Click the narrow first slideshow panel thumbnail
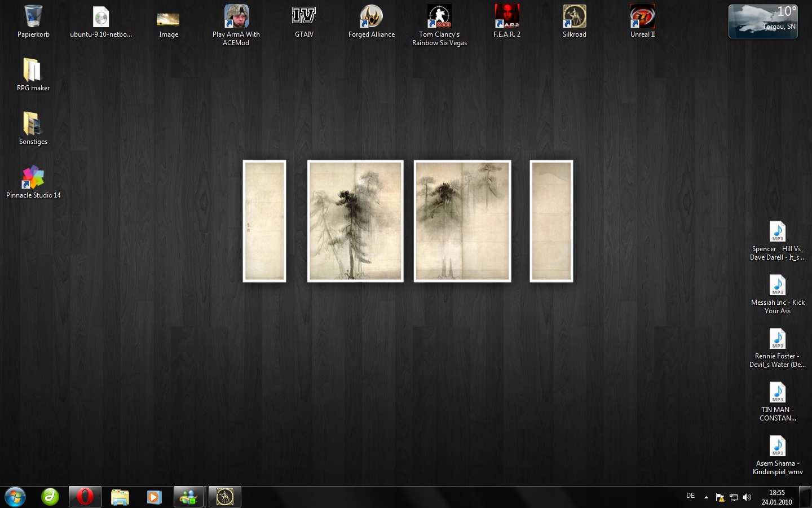The width and height of the screenshot is (812, 508). (264, 221)
